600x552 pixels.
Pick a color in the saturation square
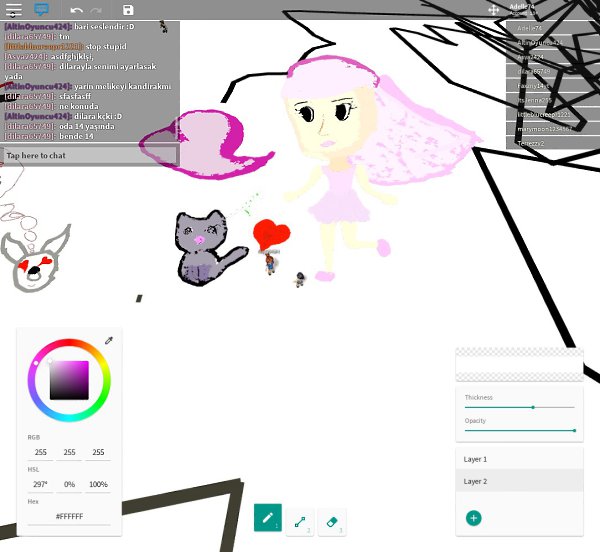coord(69,379)
